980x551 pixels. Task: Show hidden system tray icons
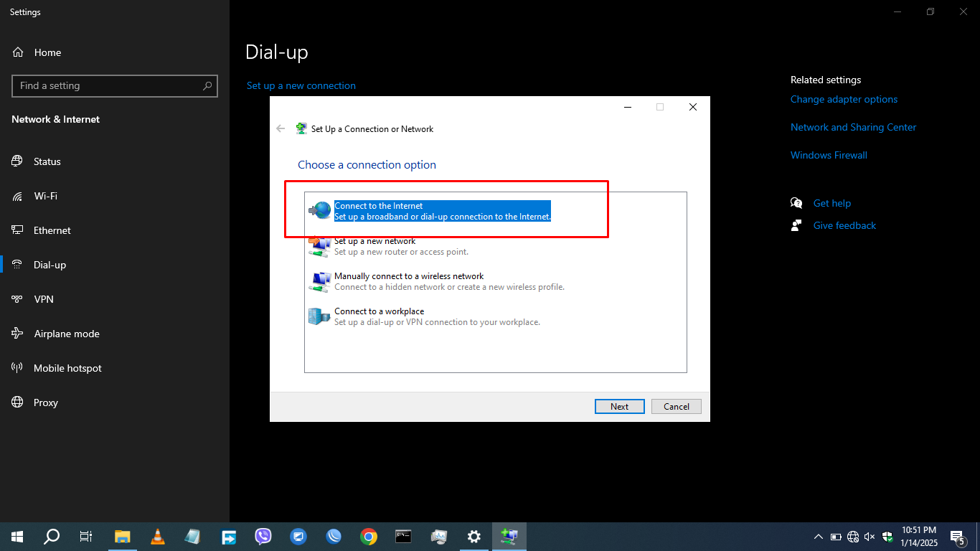click(x=819, y=537)
